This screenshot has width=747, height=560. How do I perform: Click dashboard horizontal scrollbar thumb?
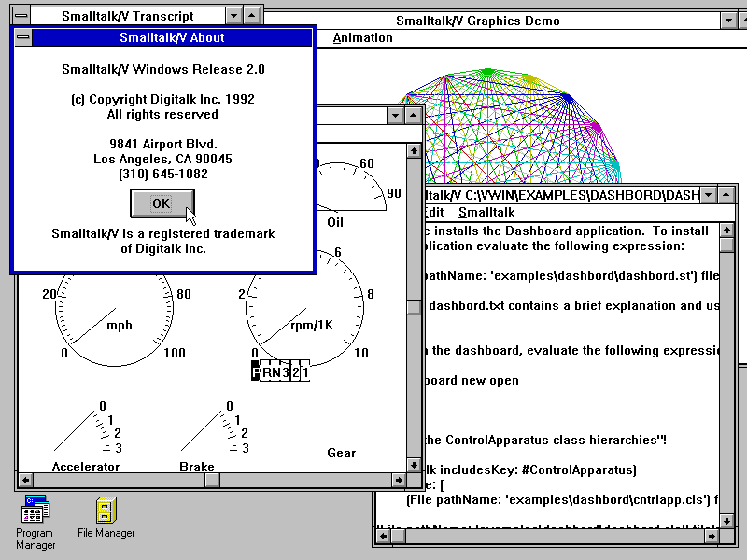(213, 480)
